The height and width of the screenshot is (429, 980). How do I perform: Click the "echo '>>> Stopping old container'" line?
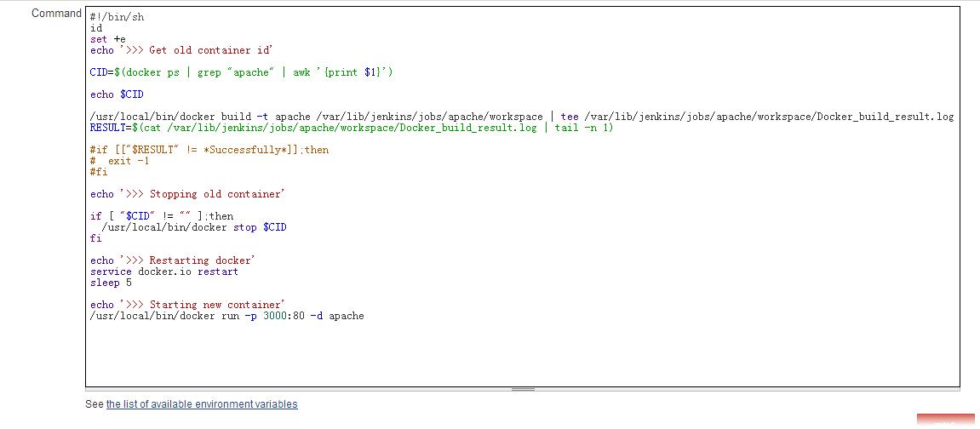tap(187, 194)
